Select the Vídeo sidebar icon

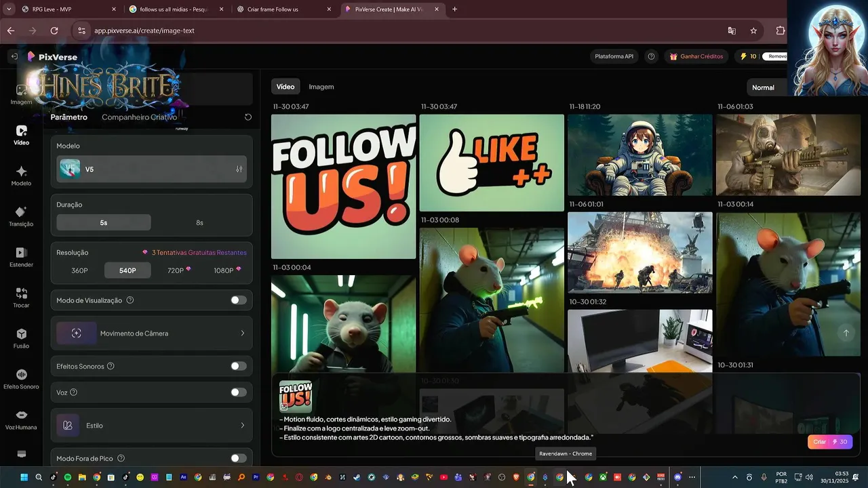(x=21, y=136)
